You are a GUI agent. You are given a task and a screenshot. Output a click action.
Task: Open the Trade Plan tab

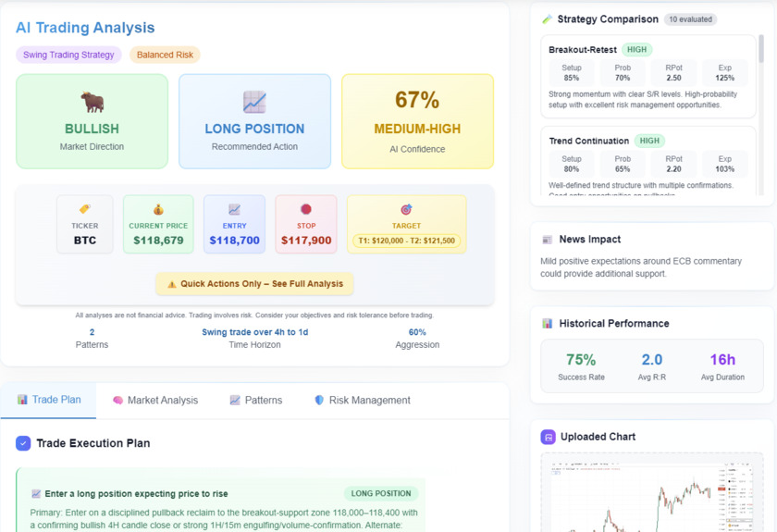[x=48, y=400]
